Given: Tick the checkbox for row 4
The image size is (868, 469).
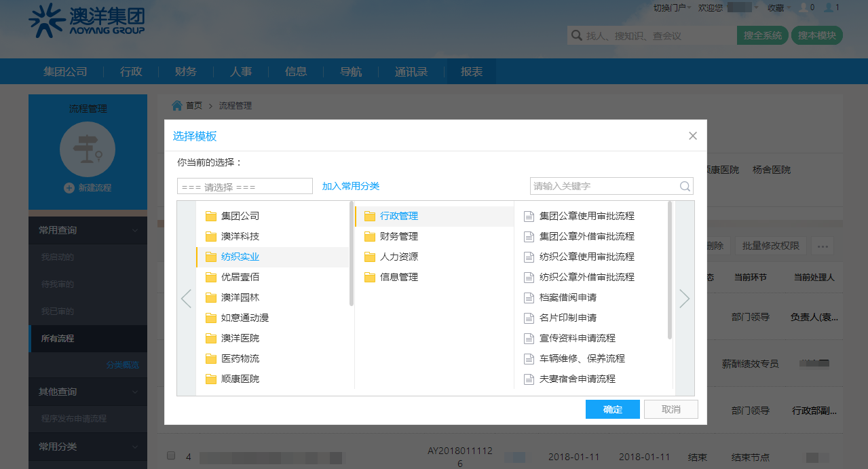Looking at the screenshot, I should [x=171, y=455].
